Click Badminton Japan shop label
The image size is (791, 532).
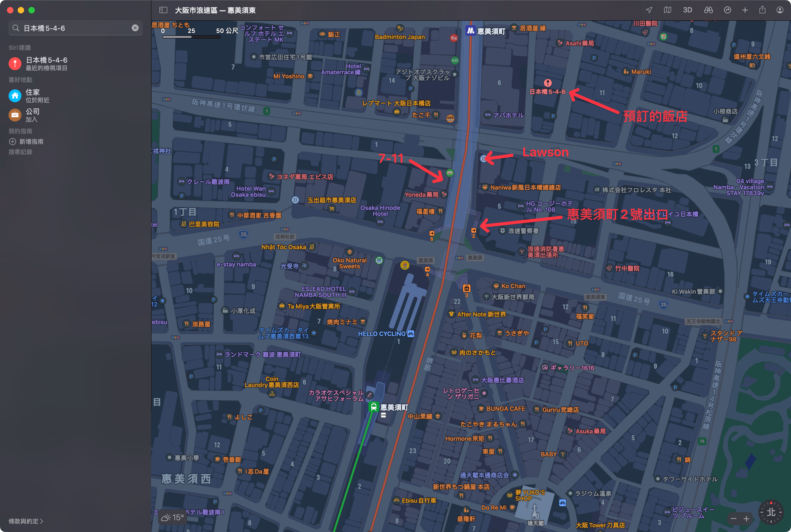(400, 37)
